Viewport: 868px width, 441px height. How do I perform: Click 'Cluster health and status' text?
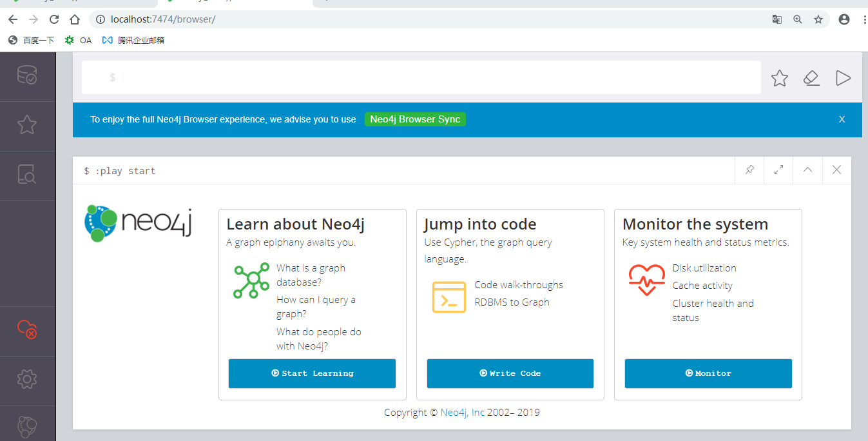pyautogui.click(x=713, y=311)
